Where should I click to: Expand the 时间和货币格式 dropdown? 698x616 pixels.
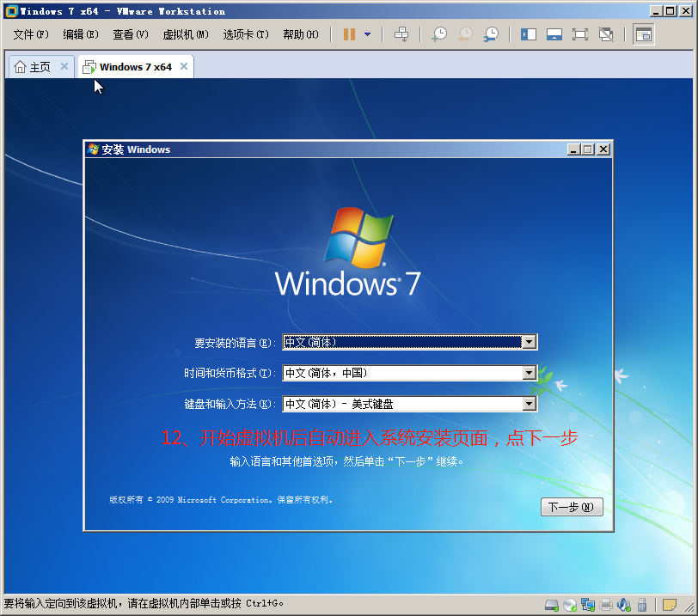529,373
